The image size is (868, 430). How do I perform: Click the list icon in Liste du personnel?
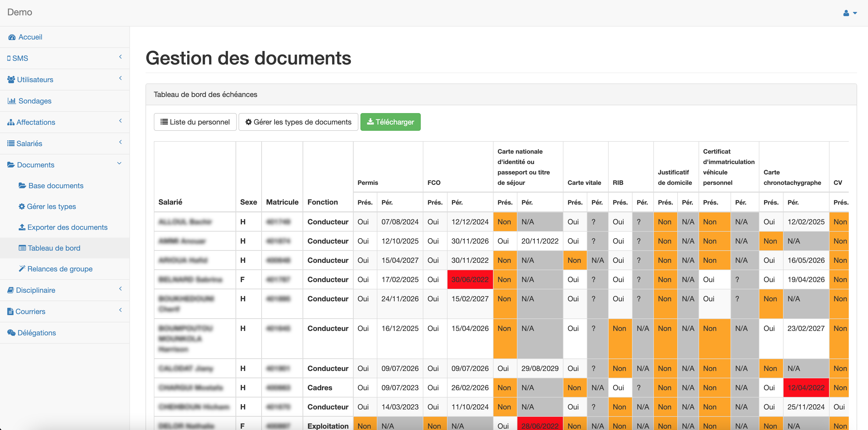click(164, 122)
